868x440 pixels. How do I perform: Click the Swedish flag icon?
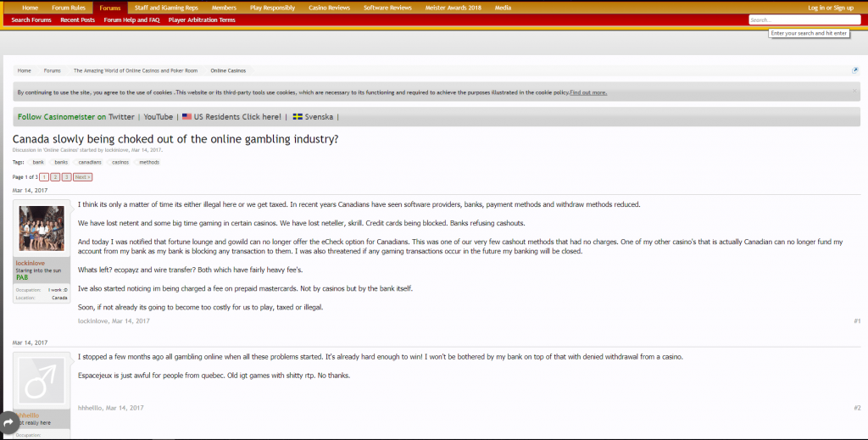(x=298, y=117)
